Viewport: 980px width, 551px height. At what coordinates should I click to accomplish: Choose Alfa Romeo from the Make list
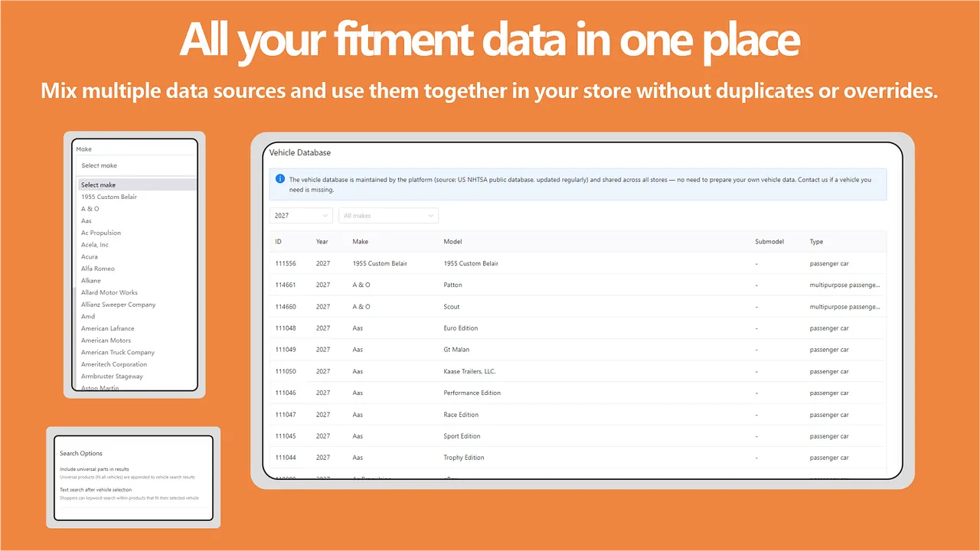[98, 269]
